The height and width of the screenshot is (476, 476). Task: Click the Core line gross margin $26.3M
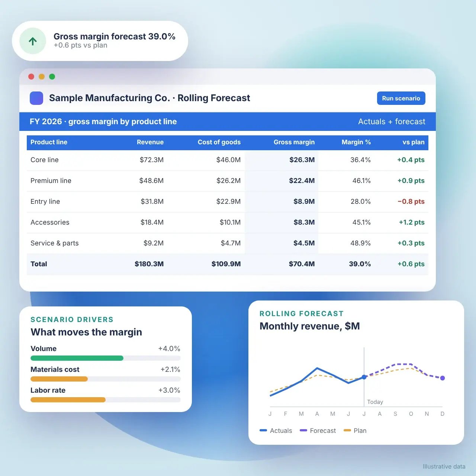pos(302,160)
